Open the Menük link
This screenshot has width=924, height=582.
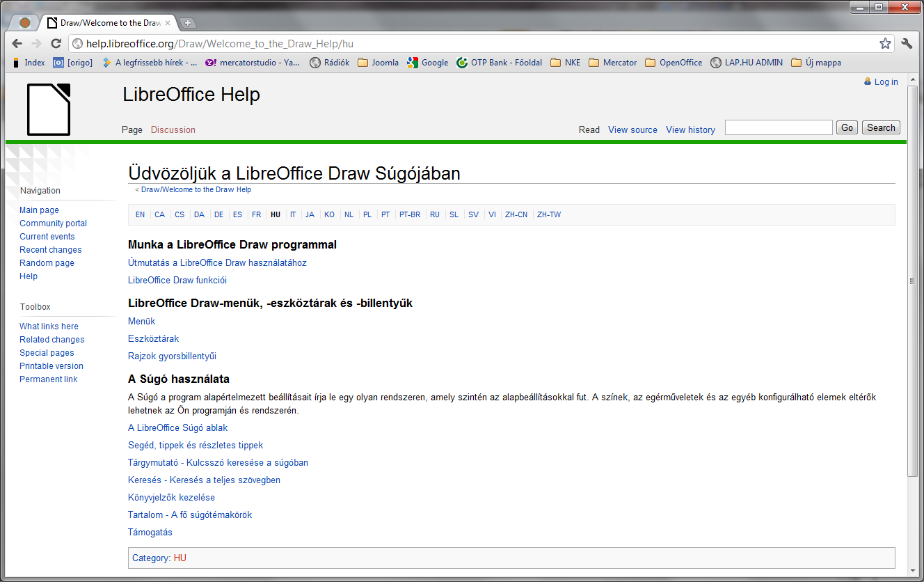coord(141,322)
